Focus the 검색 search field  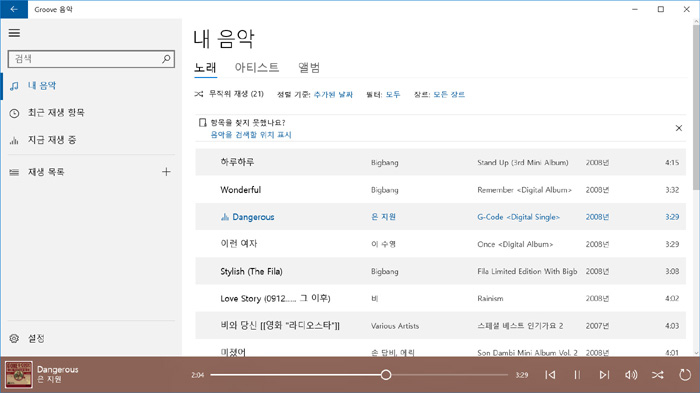(x=91, y=59)
